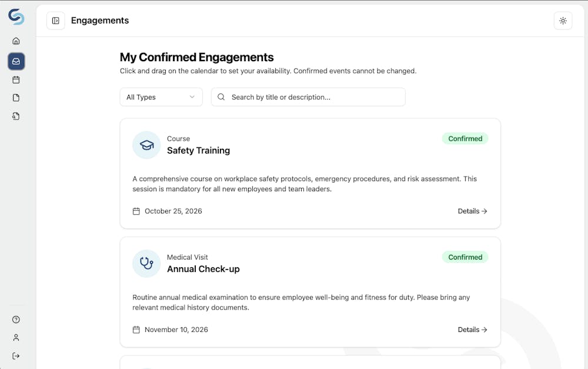
Task: Toggle the theme using the sun icon
Action: (563, 21)
